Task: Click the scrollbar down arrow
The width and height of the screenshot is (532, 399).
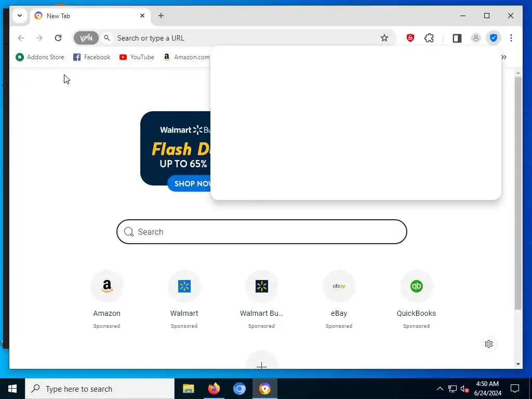Action: pos(518,364)
